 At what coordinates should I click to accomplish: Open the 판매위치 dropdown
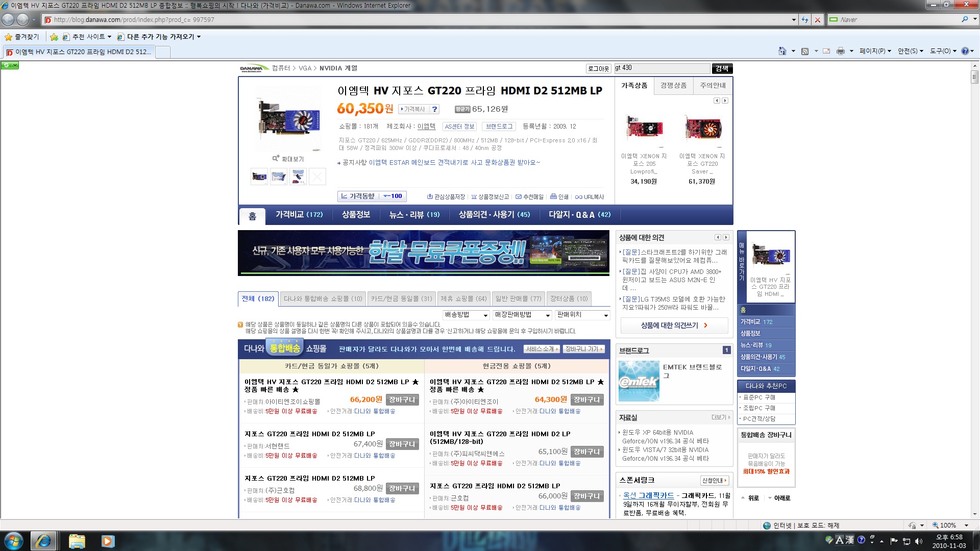(582, 315)
